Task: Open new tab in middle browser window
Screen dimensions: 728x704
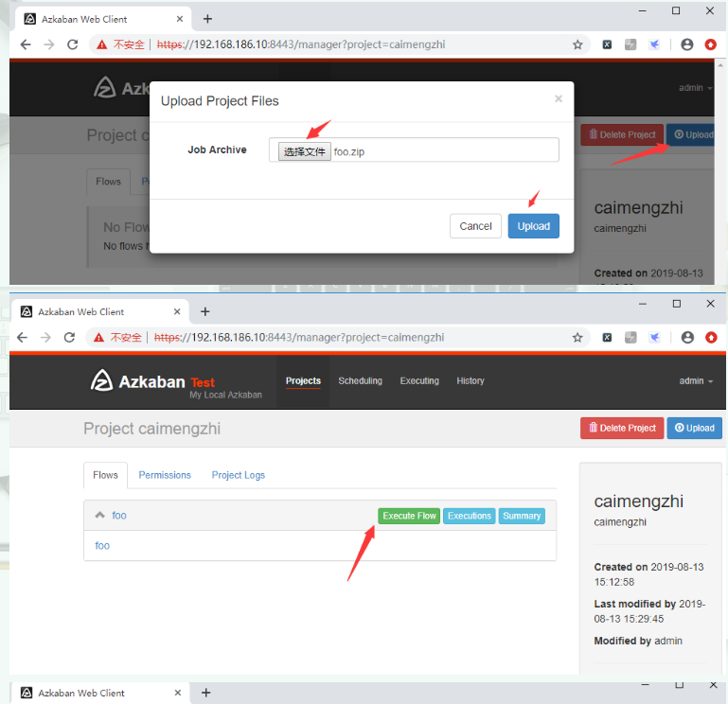Action: pyautogui.click(x=205, y=311)
